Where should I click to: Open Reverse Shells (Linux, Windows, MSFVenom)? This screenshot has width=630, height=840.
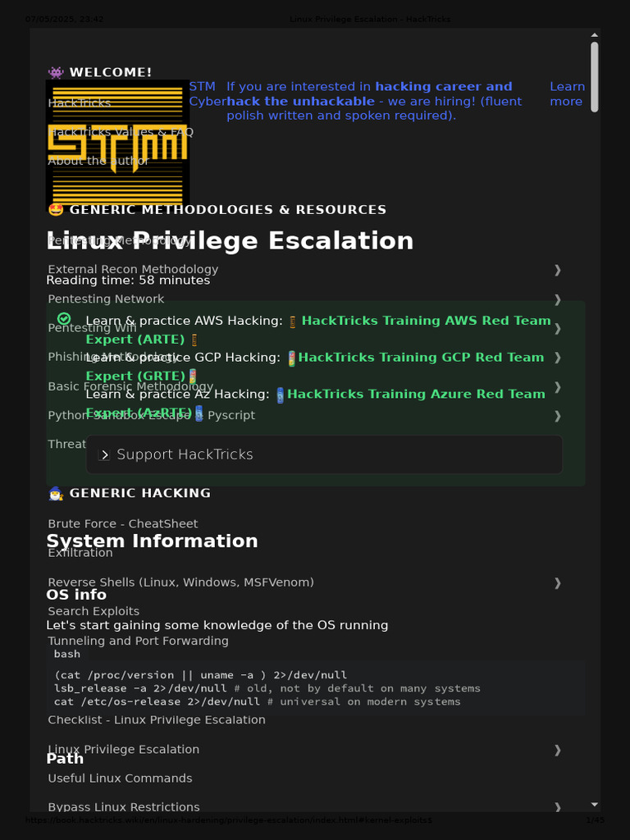tap(180, 582)
